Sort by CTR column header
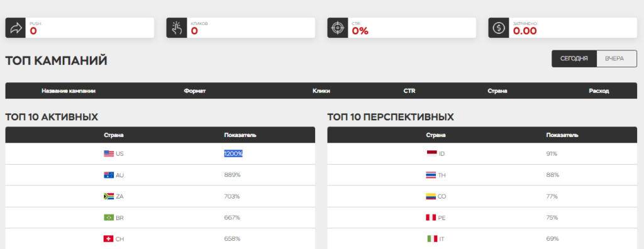The width and height of the screenshot is (644, 249). [409, 91]
